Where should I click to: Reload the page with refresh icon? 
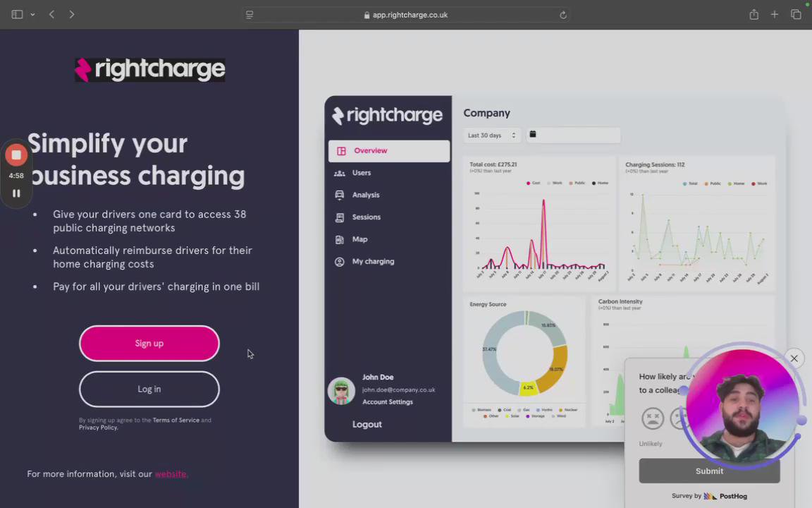click(x=563, y=15)
